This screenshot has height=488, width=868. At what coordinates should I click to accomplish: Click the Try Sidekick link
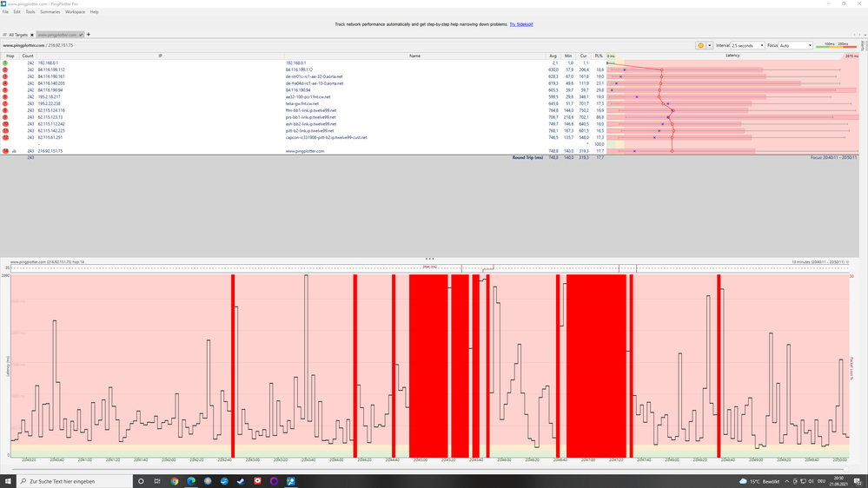coord(520,25)
